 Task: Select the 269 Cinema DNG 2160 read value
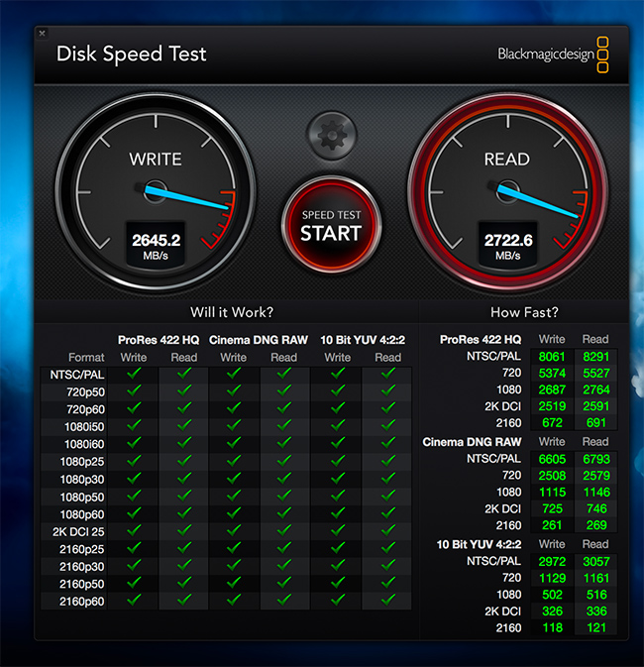[x=594, y=525]
